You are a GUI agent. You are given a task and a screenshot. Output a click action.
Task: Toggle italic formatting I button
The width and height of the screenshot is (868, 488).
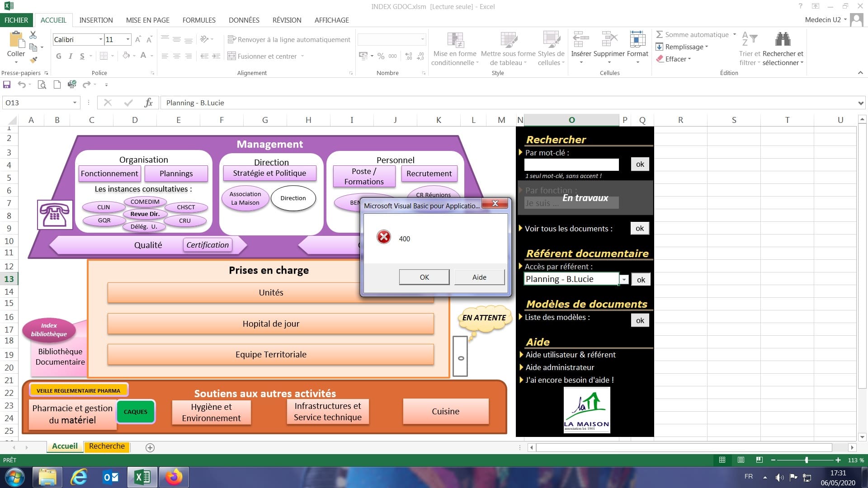(x=71, y=56)
